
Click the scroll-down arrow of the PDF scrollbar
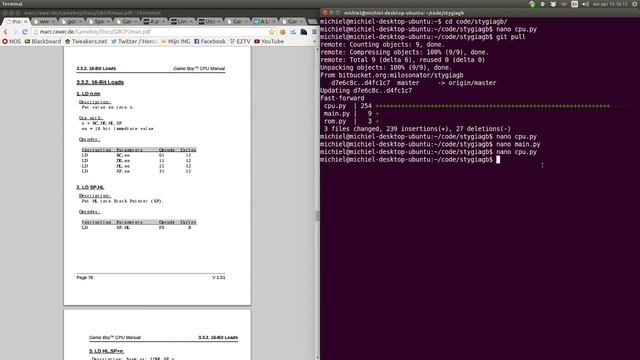click(317, 357)
